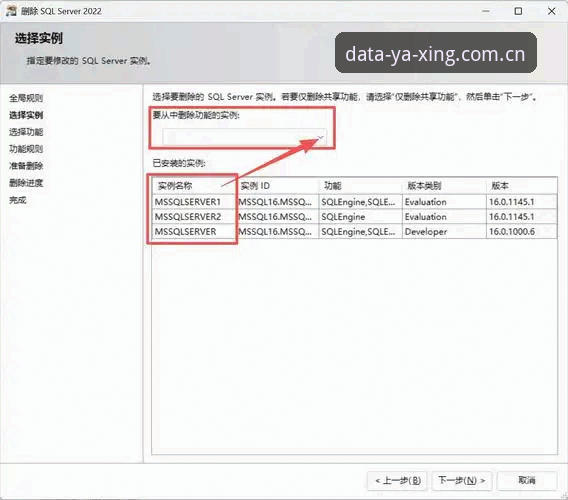Click the Next (下一步) button

click(461, 480)
